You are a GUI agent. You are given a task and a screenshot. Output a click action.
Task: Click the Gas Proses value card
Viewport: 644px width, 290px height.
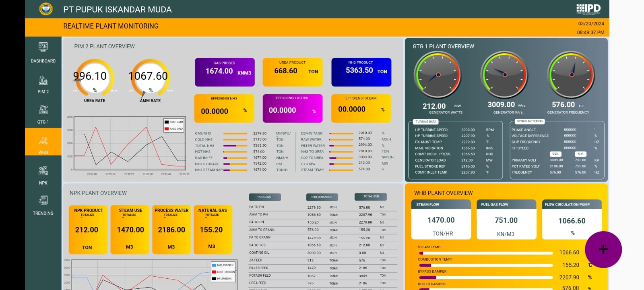[225, 72]
